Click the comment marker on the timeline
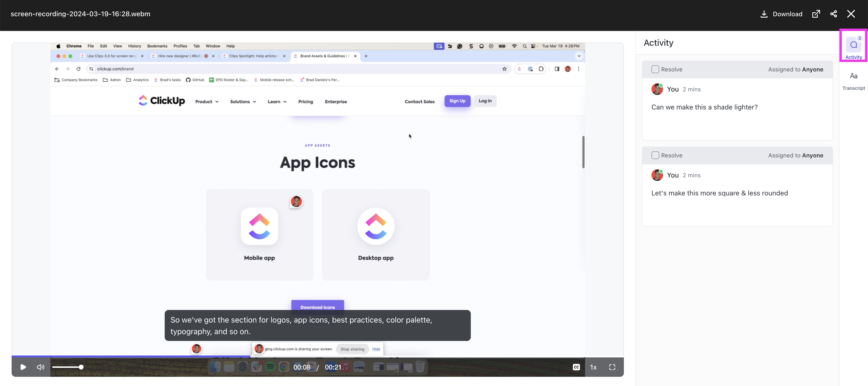868x386 pixels. point(196,349)
